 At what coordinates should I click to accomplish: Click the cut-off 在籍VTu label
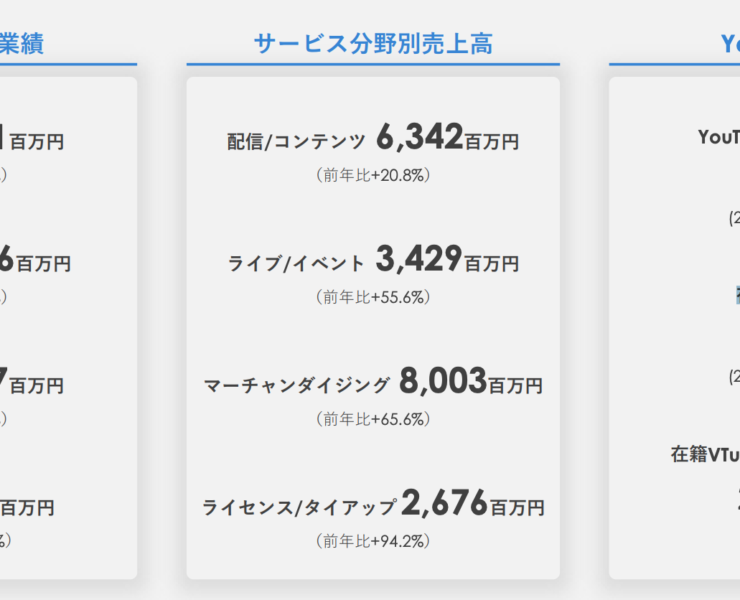coord(705,454)
